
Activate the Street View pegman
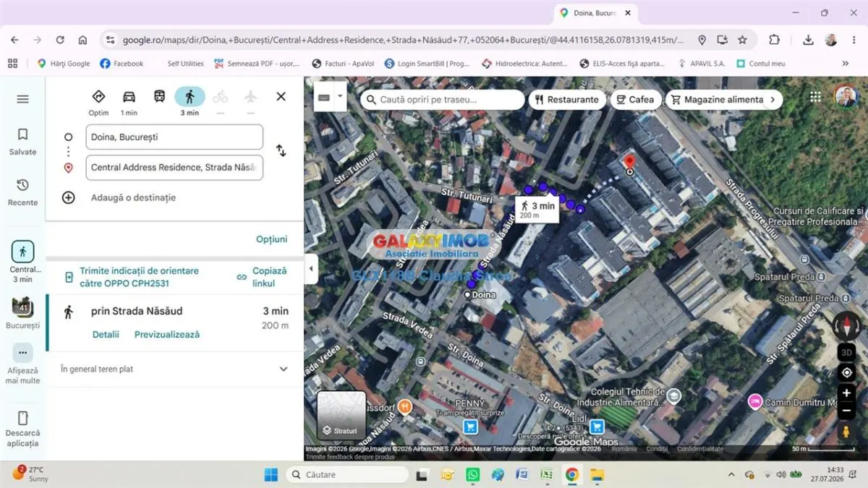tap(846, 432)
